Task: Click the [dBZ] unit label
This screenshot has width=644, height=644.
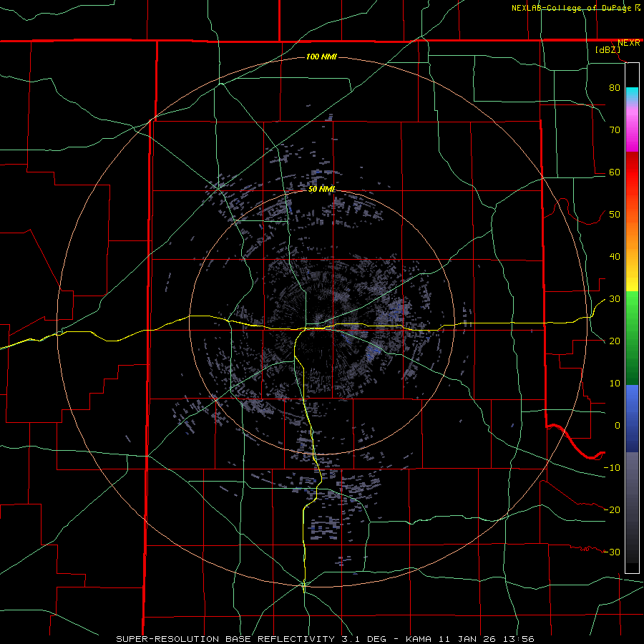Action: click(608, 50)
